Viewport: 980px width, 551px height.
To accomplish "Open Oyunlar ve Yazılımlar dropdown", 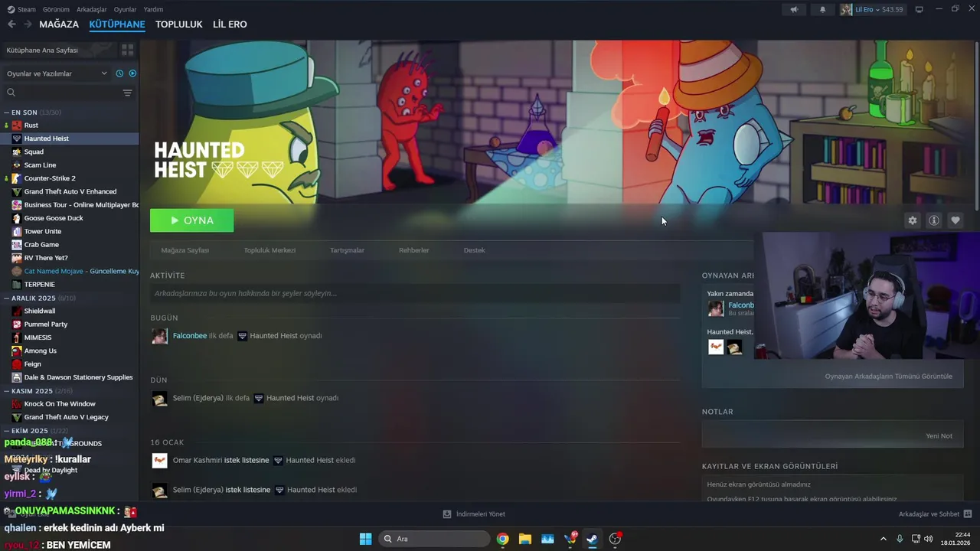I will tap(57, 73).
